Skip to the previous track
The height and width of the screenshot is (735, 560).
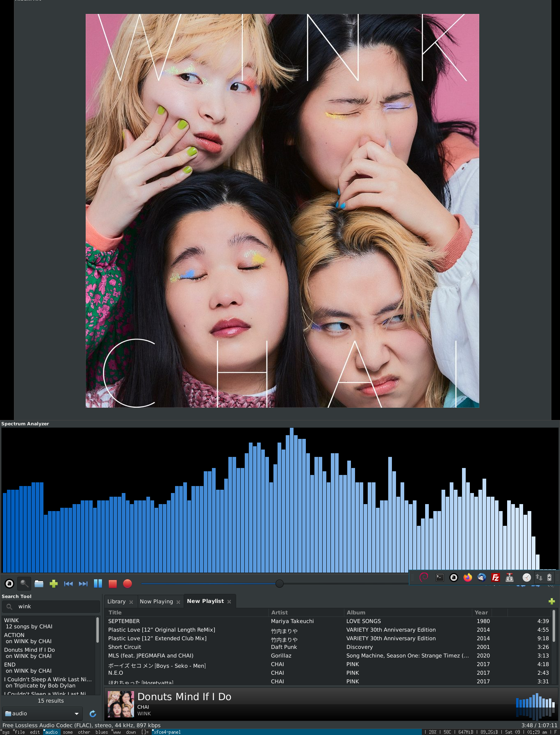click(x=68, y=583)
